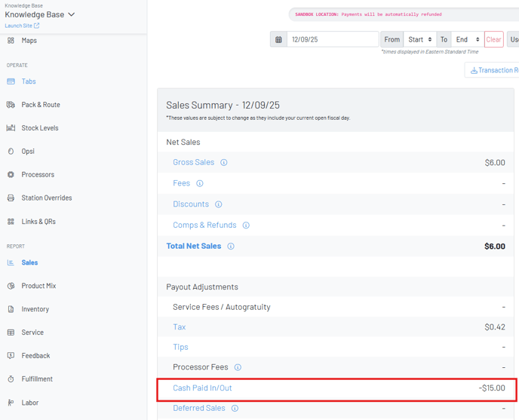Open the End time dropdown
The height and width of the screenshot is (420, 519).
coord(467,39)
